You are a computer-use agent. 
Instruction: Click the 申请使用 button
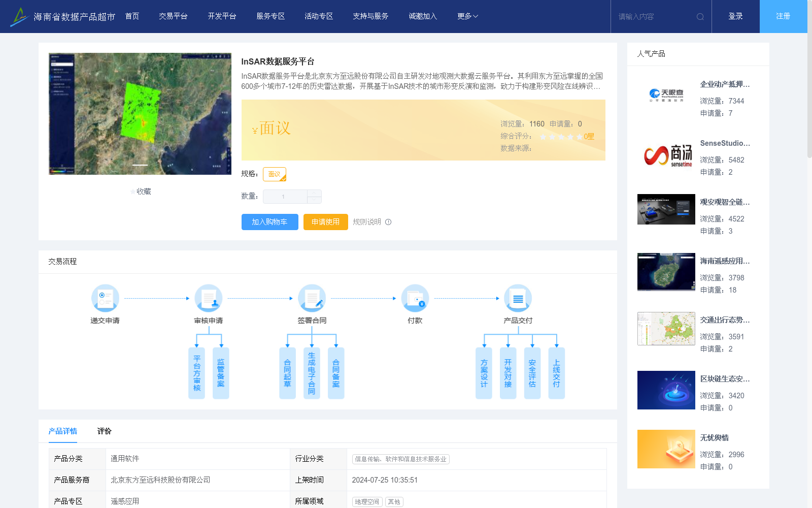pyautogui.click(x=325, y=222)
